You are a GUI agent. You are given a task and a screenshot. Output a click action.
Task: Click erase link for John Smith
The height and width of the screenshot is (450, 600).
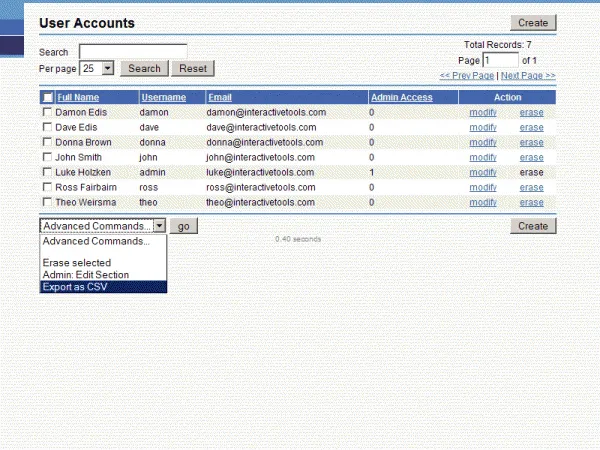coord(531,157)
